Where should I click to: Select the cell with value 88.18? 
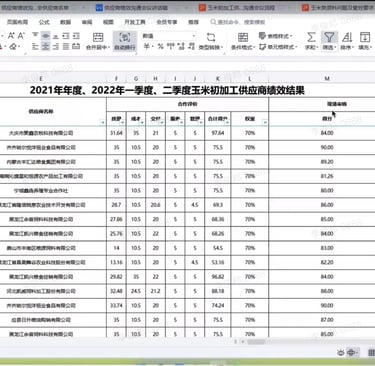tap(218, 291)
